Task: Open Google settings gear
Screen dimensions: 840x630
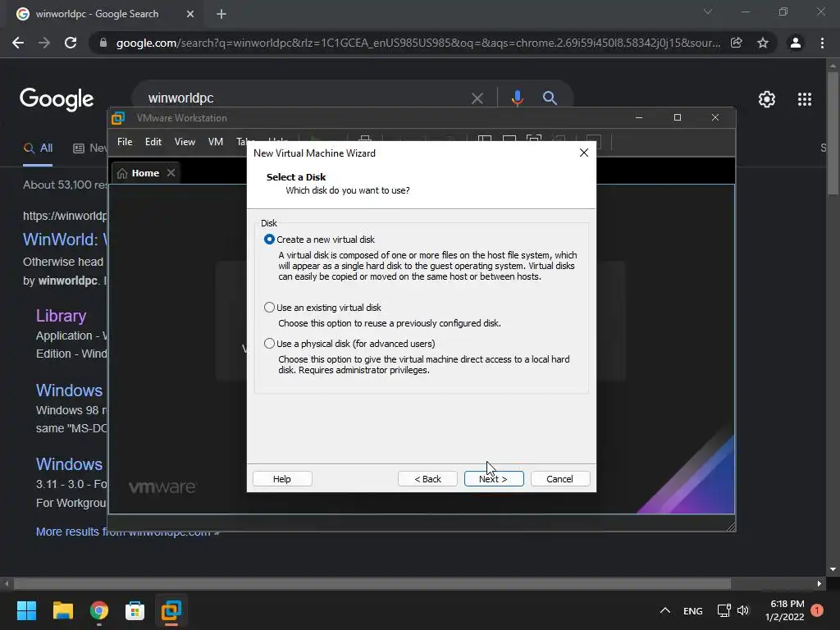Action: coord(767,99)
